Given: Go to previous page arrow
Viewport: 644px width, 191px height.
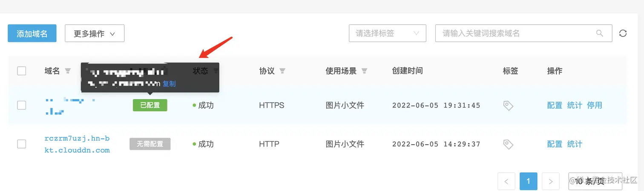Looking at the screenshot, I should click(x=506, y=181).
